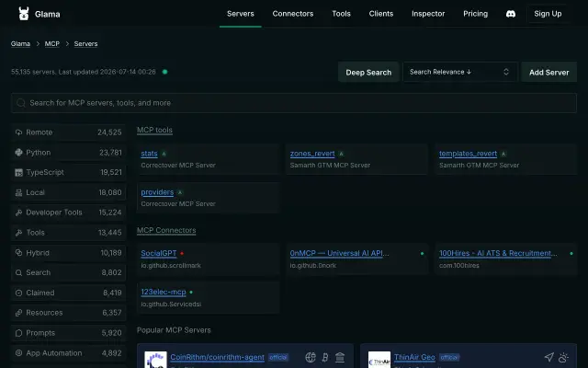Open the MCP tools heading link
Screen dimensions: 588x368
click(x=154, y=130)
